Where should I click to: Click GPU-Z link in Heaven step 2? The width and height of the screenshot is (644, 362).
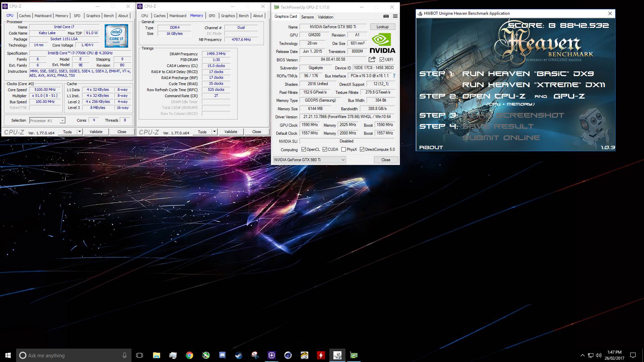pyautogui.click(x=569, y=96)
